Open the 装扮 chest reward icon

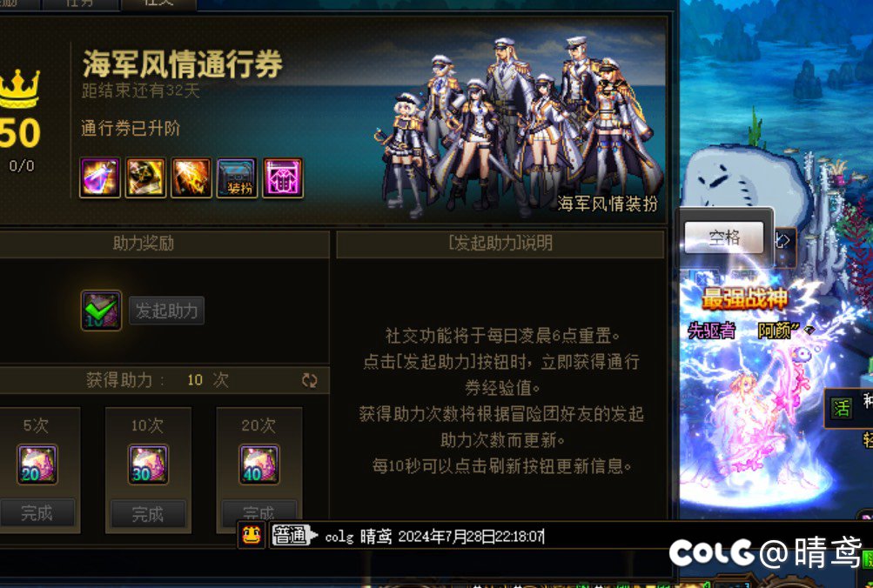tap(237, 177)
